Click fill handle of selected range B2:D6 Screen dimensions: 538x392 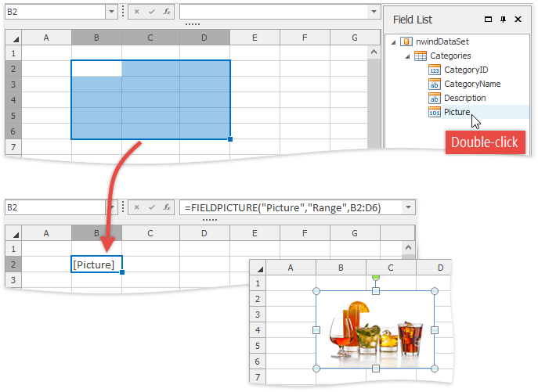coord(230,139)
